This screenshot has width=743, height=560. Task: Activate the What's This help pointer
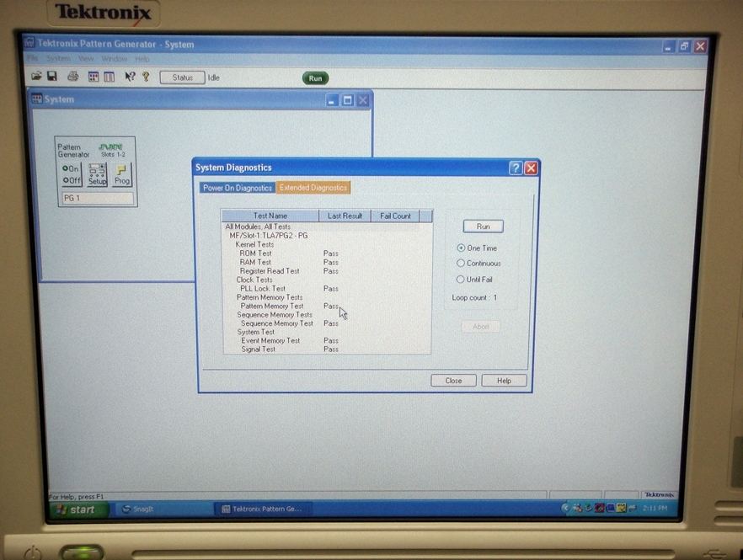click(130, 77)
